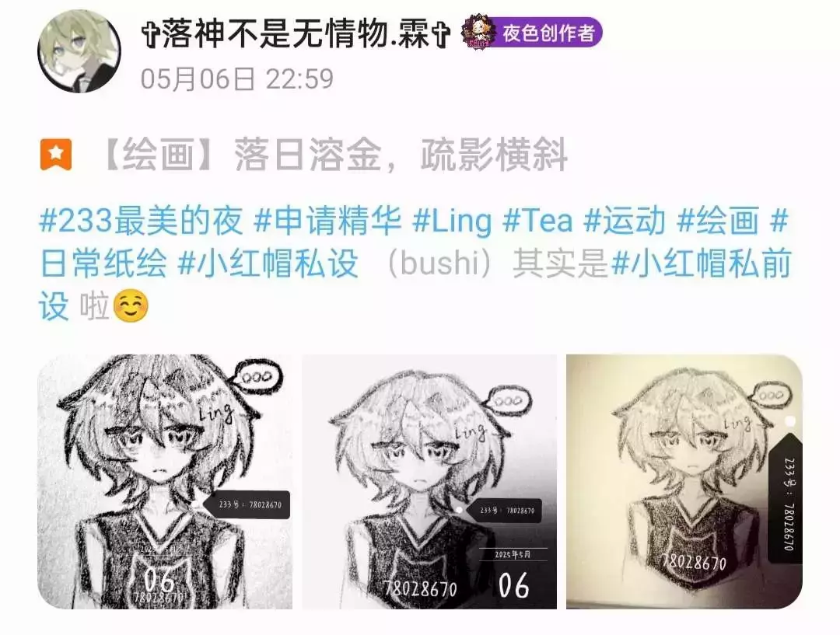The image size is (840, 635).
Task: Open hashtag #申请精华
Action: [327, 221]
